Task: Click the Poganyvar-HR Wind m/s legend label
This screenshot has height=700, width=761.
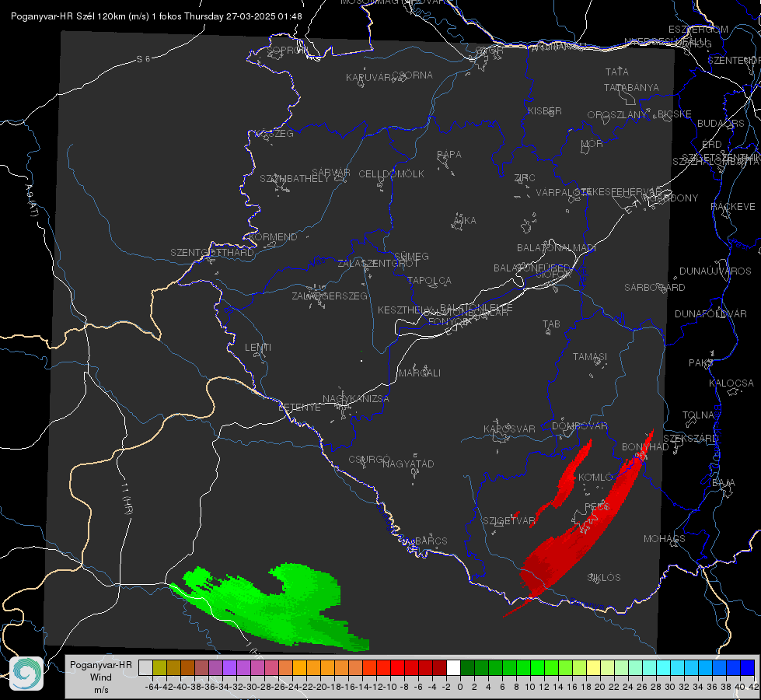Action: point(101,677)
